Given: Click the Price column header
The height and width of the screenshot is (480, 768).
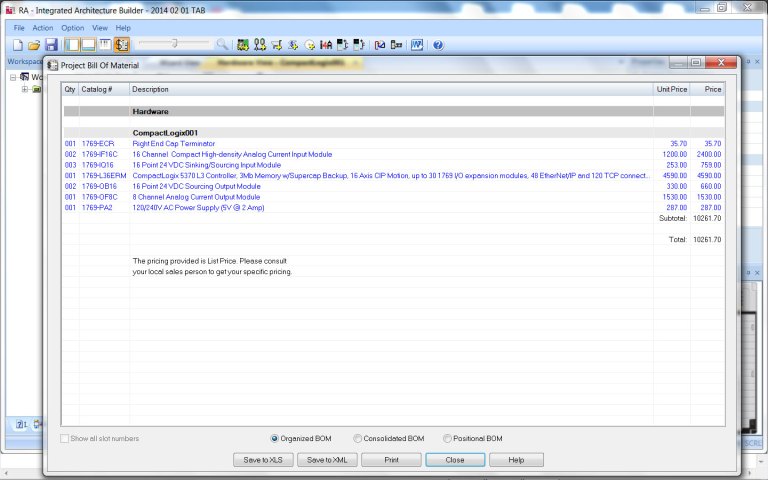Looking at the screenshot, I should click(x=707, y=89).
